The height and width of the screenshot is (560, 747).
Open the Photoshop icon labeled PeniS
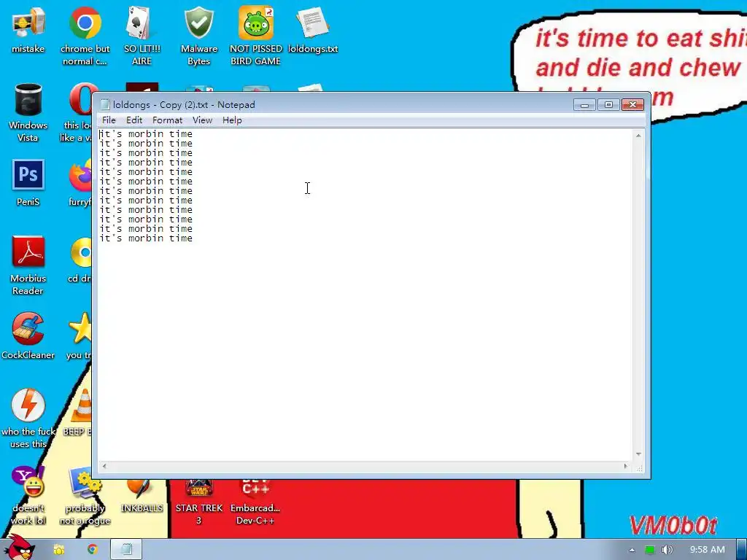click(28, 183)
